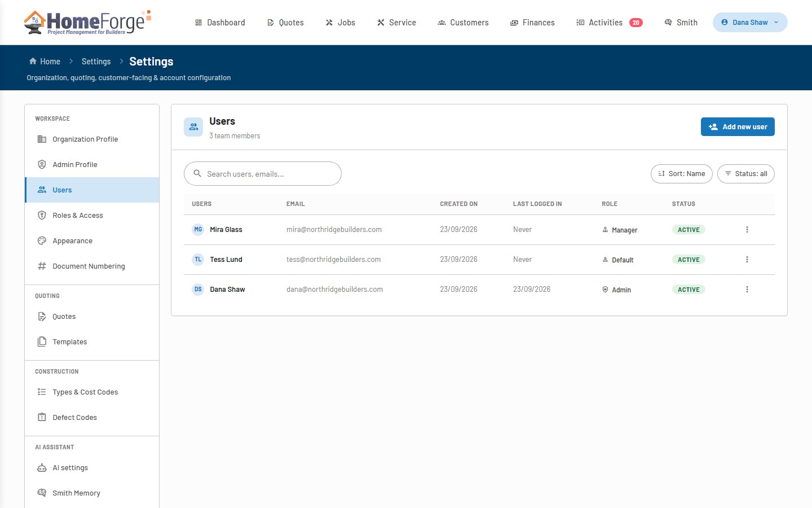This screenshot has width=812, height=508.
Task: Open the Sort: Name dropdown
Action: pos(682,174)
